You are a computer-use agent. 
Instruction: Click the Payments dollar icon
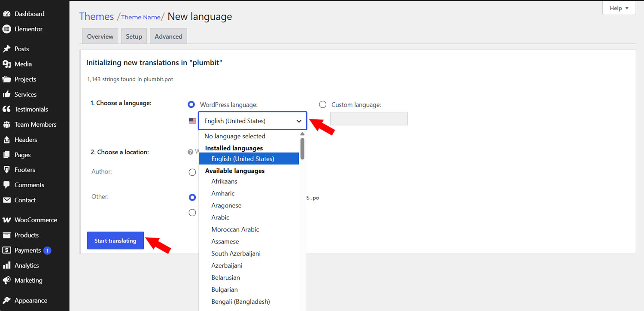tap(6, 250)
